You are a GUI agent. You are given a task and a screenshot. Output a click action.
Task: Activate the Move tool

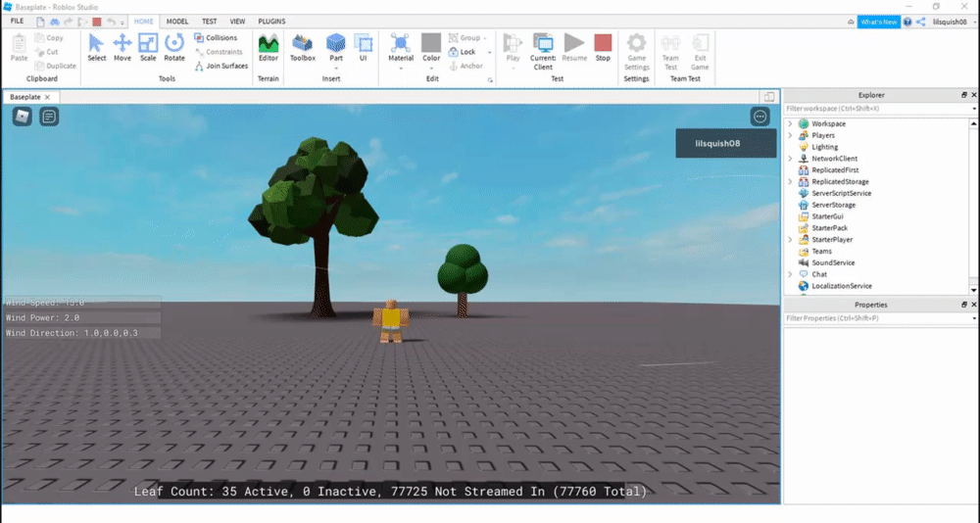coord(122,47)
